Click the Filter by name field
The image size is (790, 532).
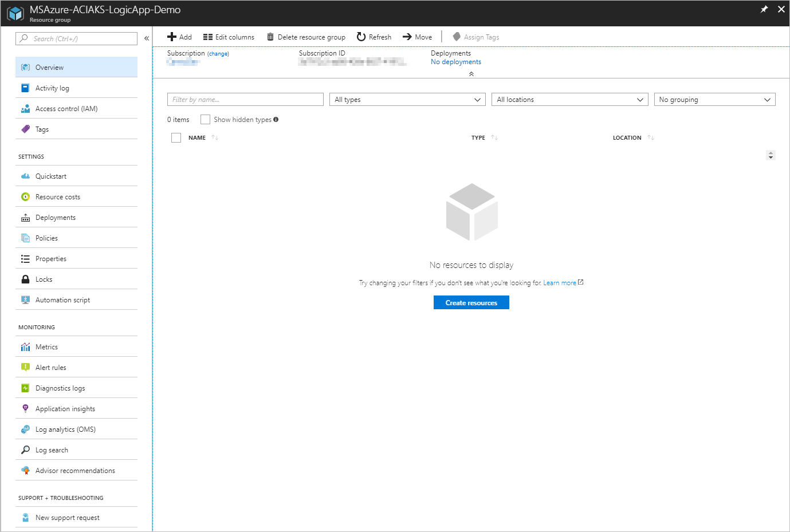(x=245, y=100)
